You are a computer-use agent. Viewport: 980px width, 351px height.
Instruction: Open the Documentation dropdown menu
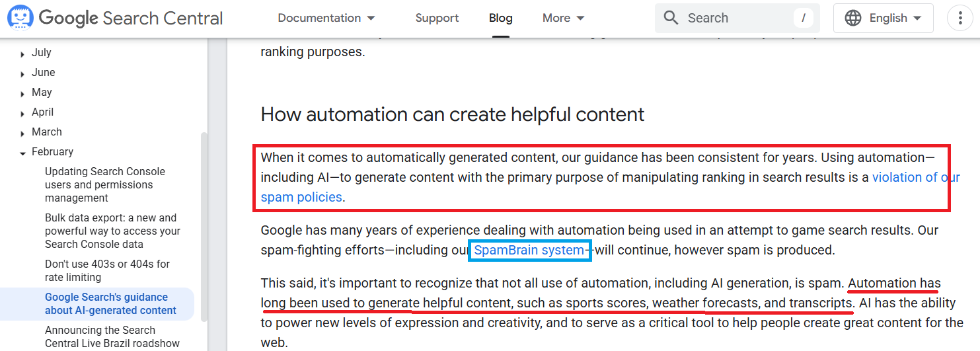click(x=326, y=18)
